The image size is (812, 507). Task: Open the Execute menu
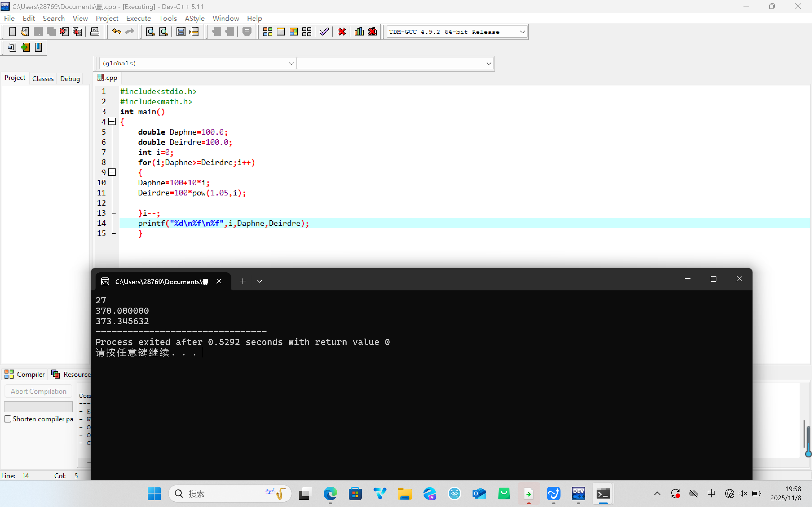point(138,18)
